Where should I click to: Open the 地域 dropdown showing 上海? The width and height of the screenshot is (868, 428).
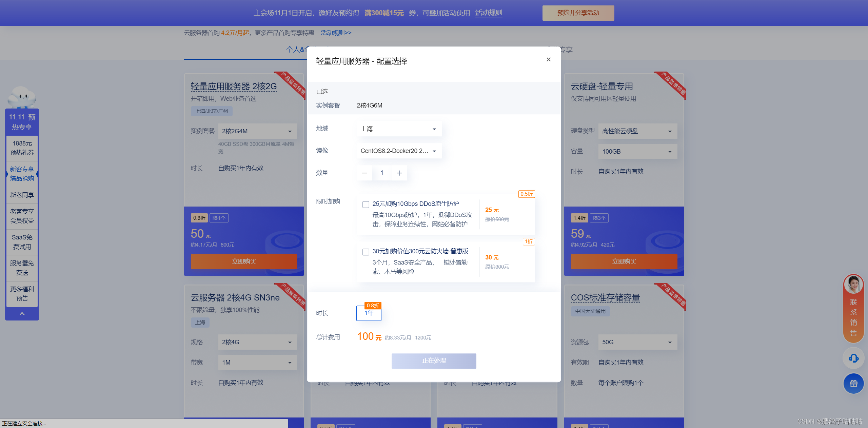[399, 129]
